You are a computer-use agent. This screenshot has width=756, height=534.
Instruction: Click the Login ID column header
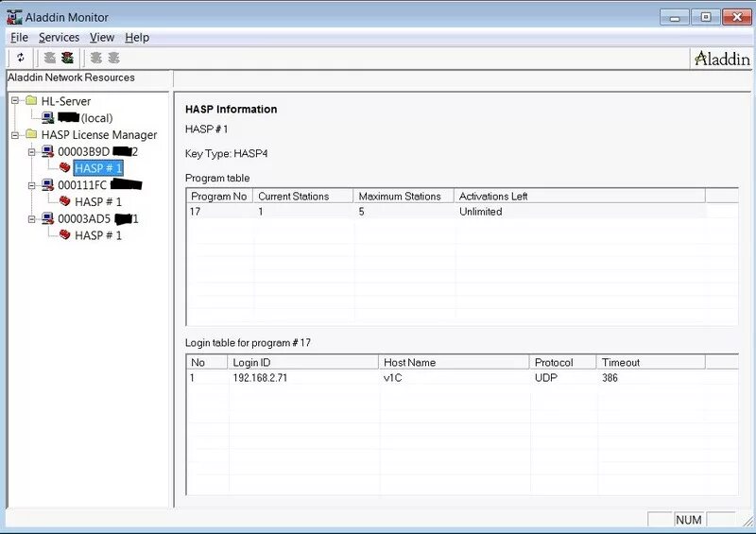pyautogui.click(x=302, y=362)
